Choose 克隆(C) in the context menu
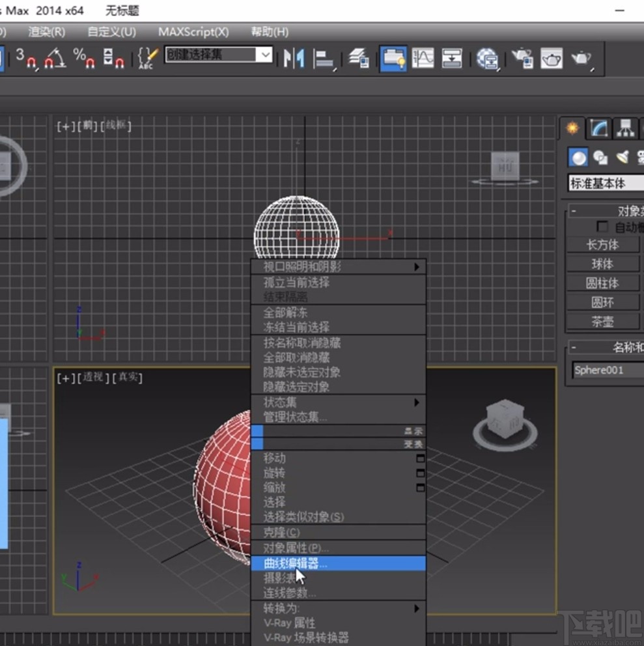The height and width of the screenshot is (646, 644). tap(338, 532)
